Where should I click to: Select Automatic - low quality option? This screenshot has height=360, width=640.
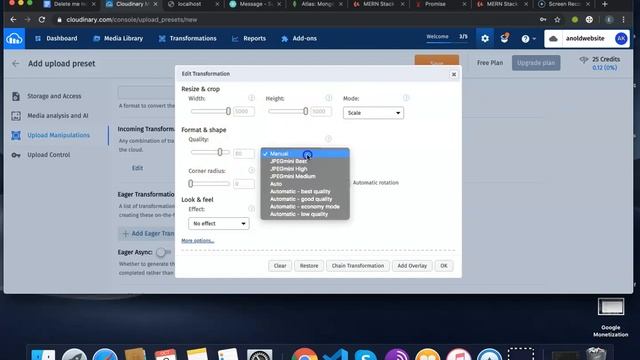click(305, 214)
